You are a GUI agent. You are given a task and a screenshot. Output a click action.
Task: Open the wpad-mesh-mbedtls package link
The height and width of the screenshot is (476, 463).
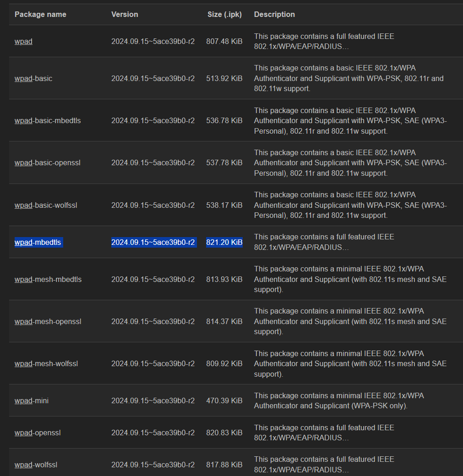(x=48, y=279)
